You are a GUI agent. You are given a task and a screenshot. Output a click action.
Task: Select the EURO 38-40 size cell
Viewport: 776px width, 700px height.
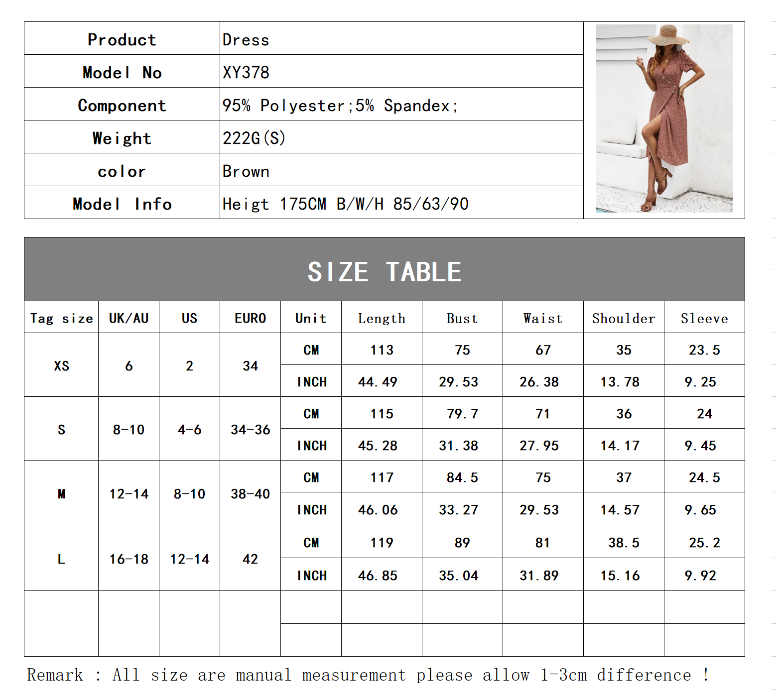tap(250, 493)
